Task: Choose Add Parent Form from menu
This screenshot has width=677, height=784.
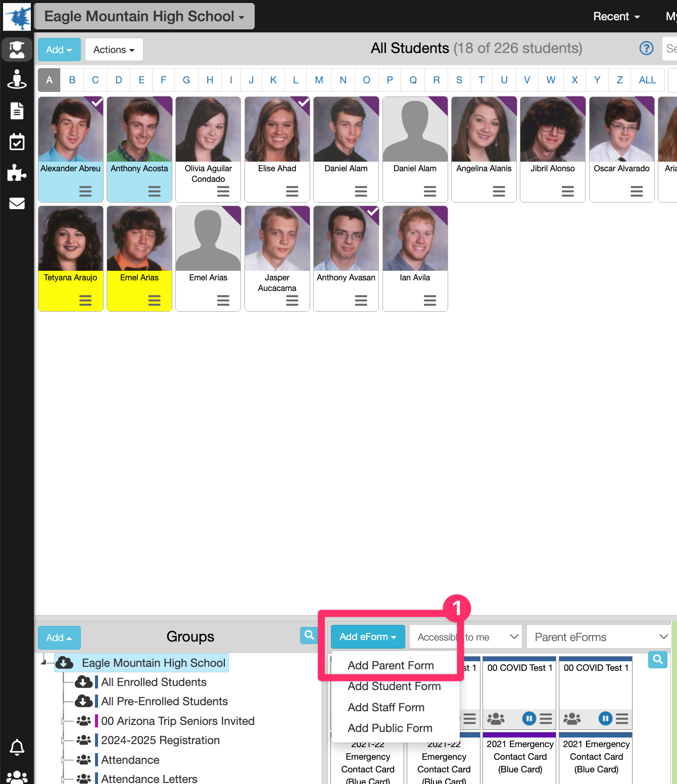Action: [391, 665]
